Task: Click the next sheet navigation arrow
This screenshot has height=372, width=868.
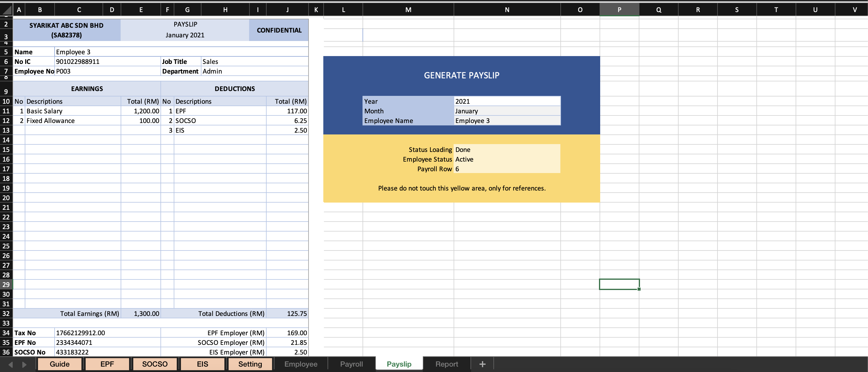Action: 24,364
